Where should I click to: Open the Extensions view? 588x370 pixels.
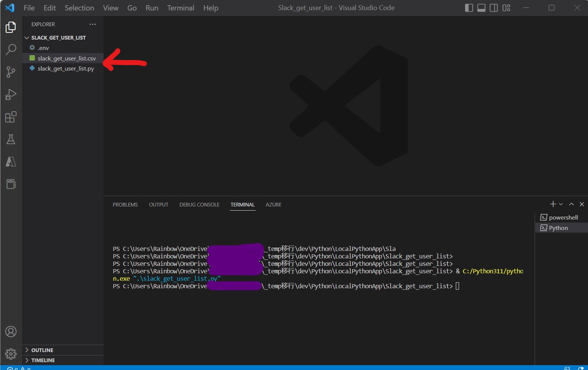point(11,117)
